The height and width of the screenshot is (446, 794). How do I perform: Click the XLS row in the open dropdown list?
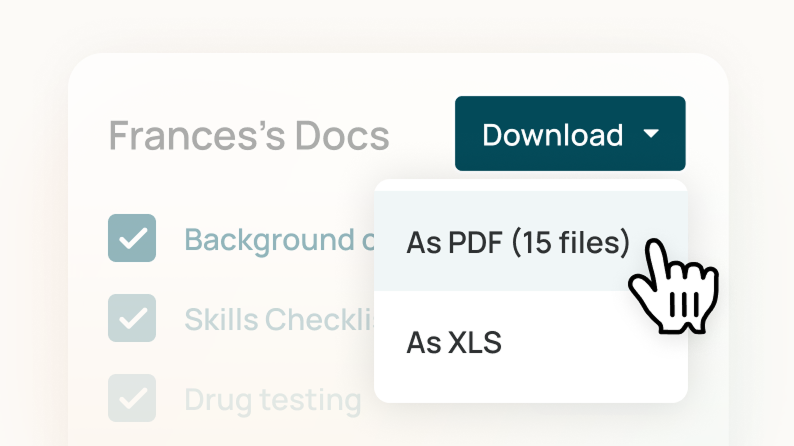(530, 342)
